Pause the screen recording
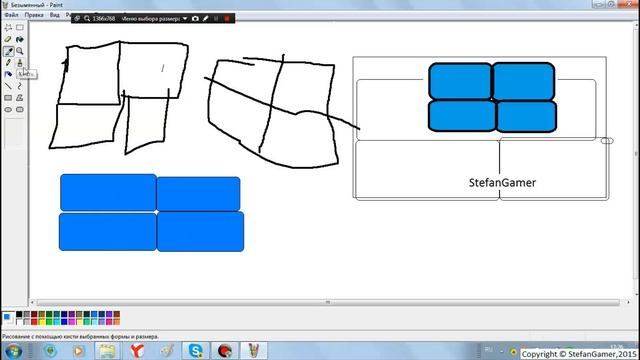 pyautogui.click(x=216, y=18)
